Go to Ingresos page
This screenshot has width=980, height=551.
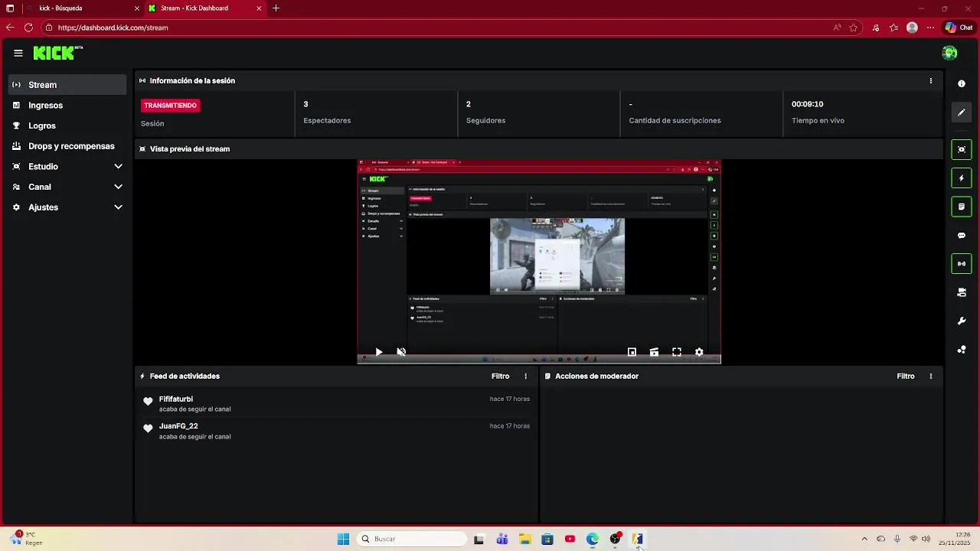[x=67, y=106]
